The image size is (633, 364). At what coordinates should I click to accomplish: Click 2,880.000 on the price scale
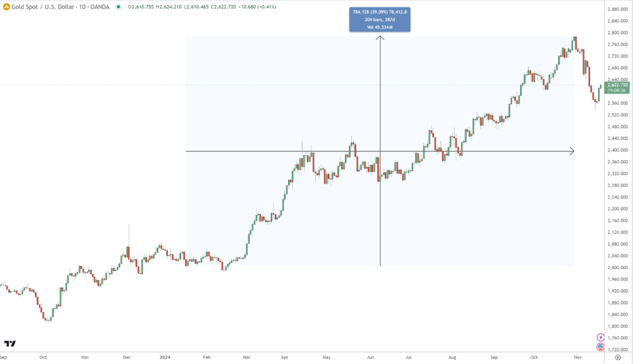point(617,9)
